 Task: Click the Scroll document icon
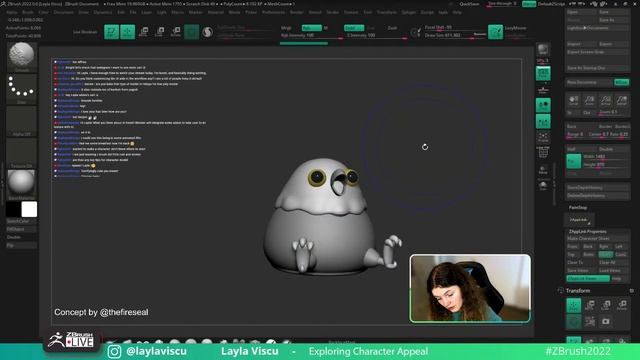(573, 100)
